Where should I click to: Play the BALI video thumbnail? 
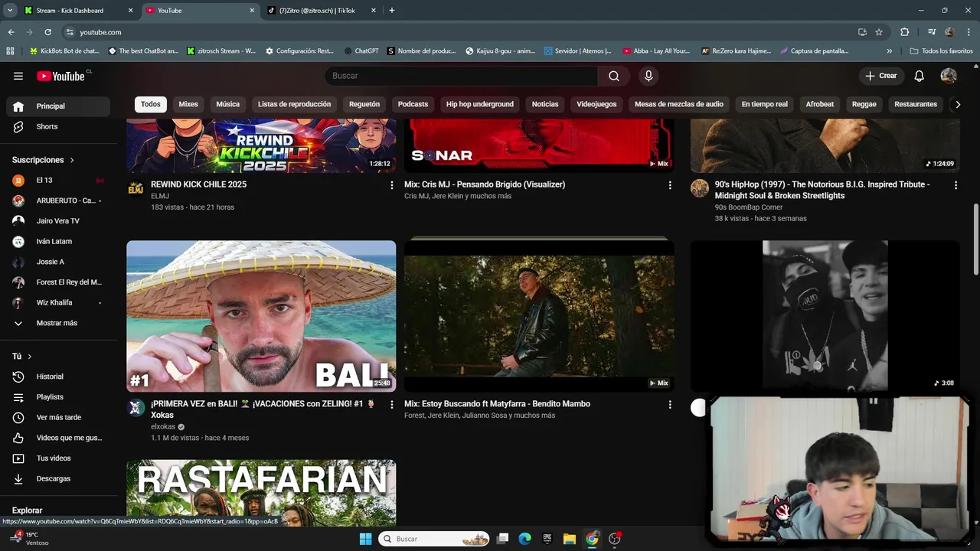pyautogui.click(x=261, y=316)
